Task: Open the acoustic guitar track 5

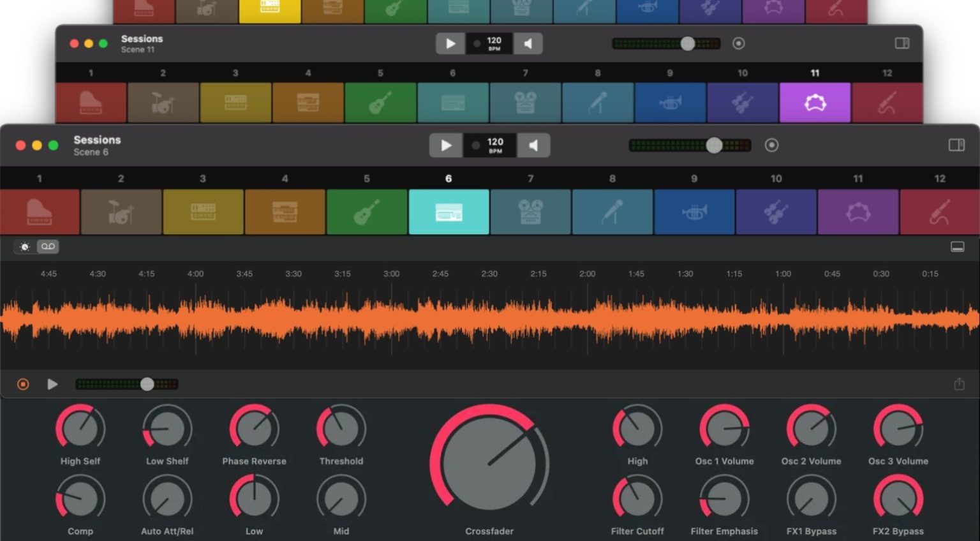Action: (x=367, y=212)
